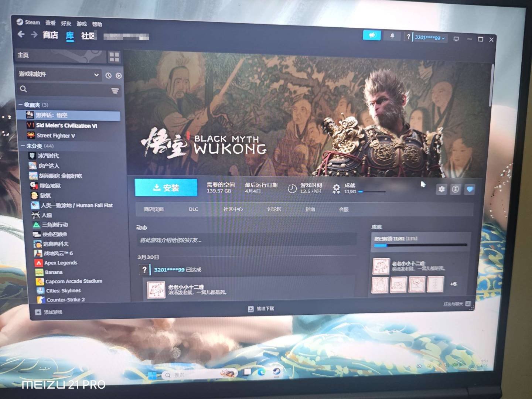Image resolution: width=532 pixels, height=399 pixels.
Task: Open the 游戏和软件 dropdown
Action: coord(59,74)
